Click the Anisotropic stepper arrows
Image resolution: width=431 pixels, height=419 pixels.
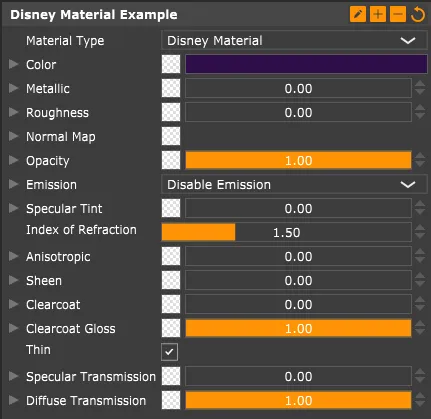point(420,256)
